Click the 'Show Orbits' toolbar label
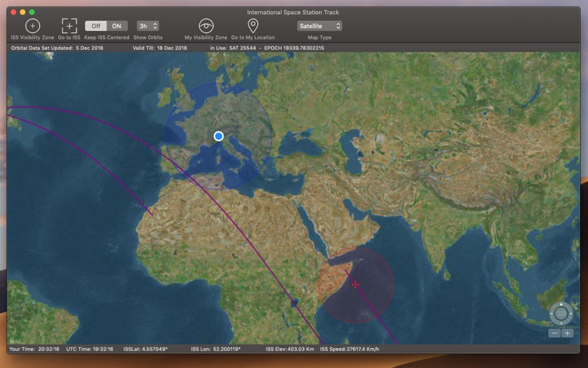Image resolution: width=588 pixels, height=368 pixels. click(x=148, y=38)
